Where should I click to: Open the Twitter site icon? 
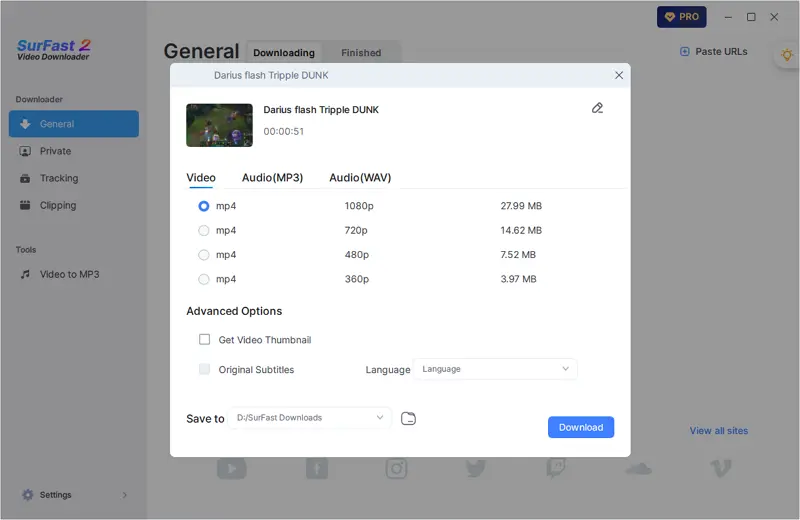click(476, 467)
